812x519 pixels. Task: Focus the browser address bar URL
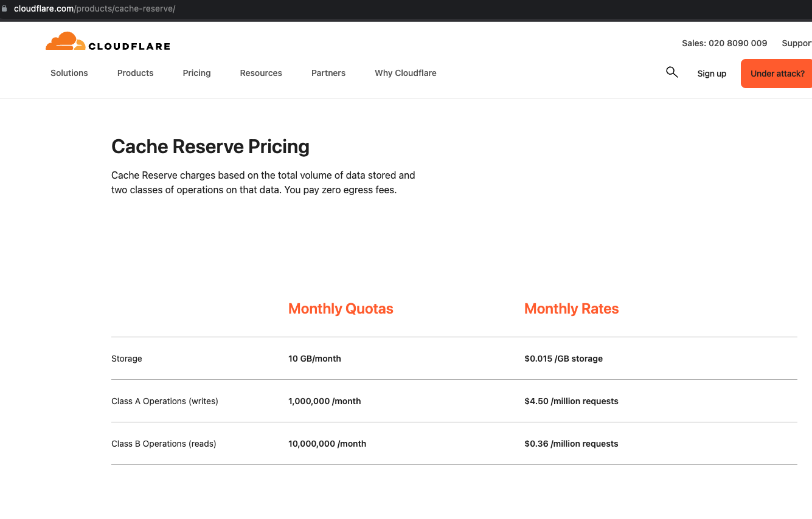[94, 9]
